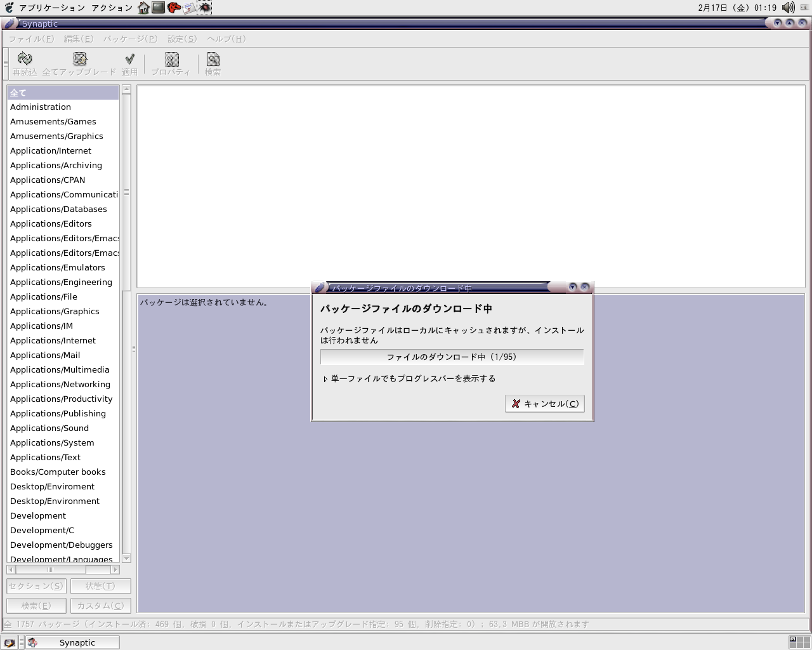Select Applications/Multimedia section
The image size is (812, 650).
[63, 370]
